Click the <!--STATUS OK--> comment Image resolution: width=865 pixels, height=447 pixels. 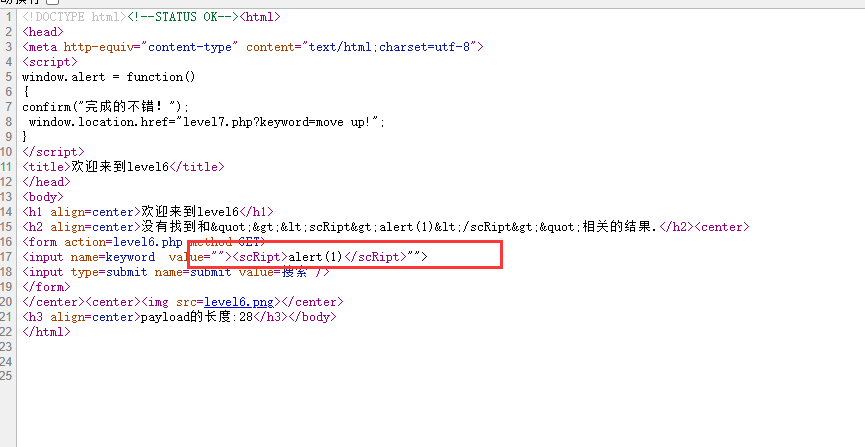[x=183, y=17]
